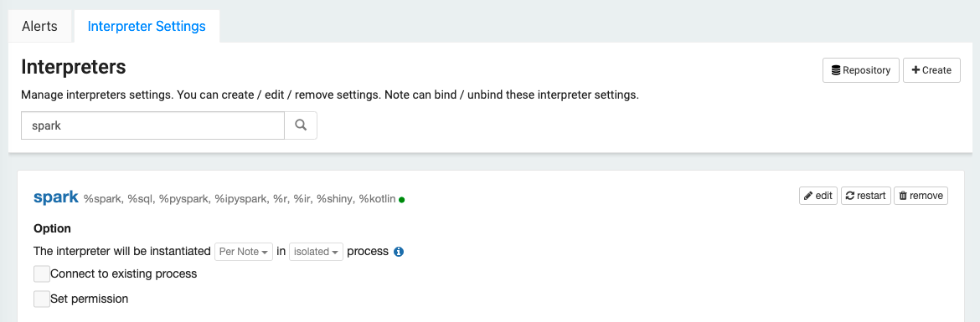Click the blue spark interpreter name
This screenshot has width=980, height=322.
[x=56, y=197]
